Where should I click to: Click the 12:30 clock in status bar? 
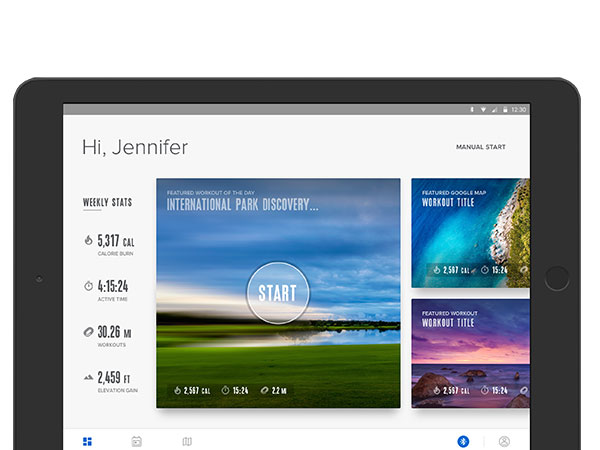click(x=518, y=110)
